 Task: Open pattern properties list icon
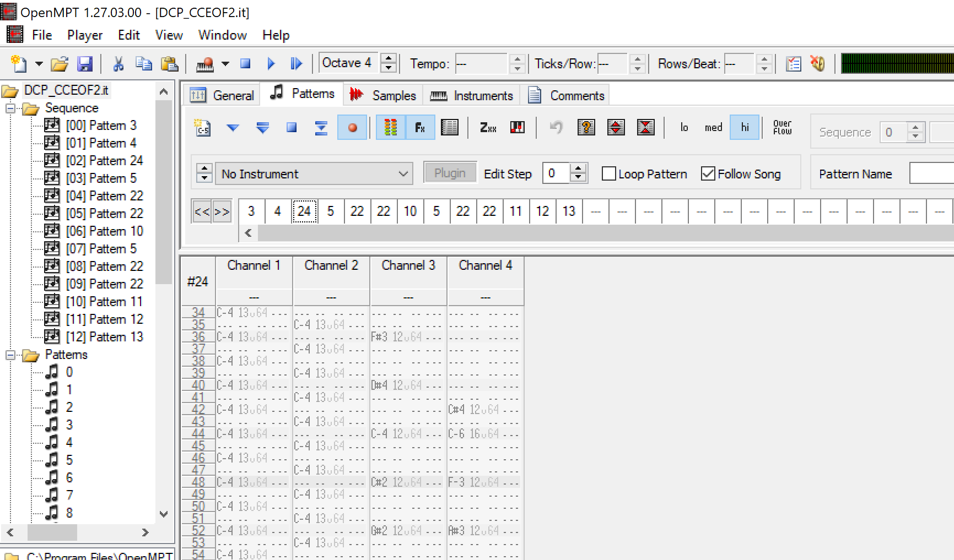[x=450, y=128]
